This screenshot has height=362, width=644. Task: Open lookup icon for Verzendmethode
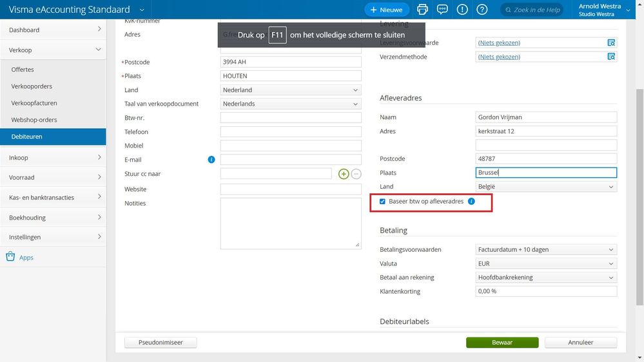tap(611, 57)
